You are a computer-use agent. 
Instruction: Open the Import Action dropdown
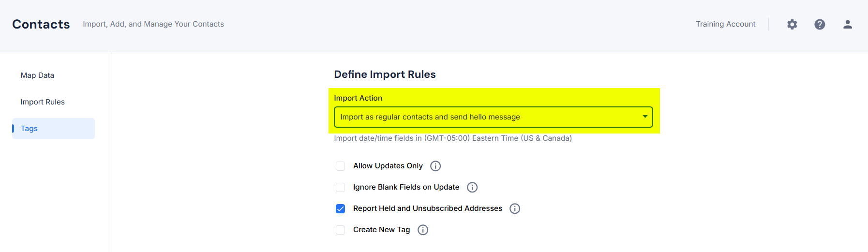pyautogui.click(x=494, y=117)
